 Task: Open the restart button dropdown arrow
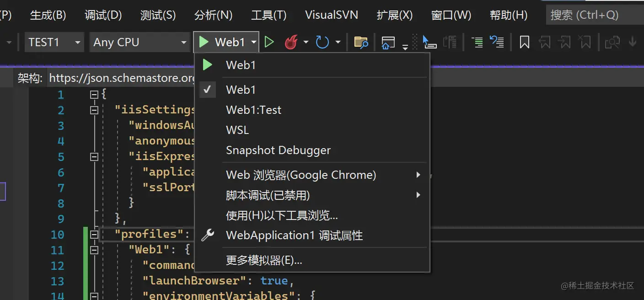338,42
